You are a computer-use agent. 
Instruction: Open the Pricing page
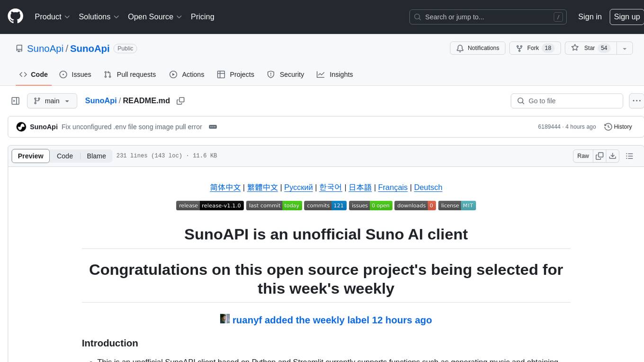coord(202,17)
